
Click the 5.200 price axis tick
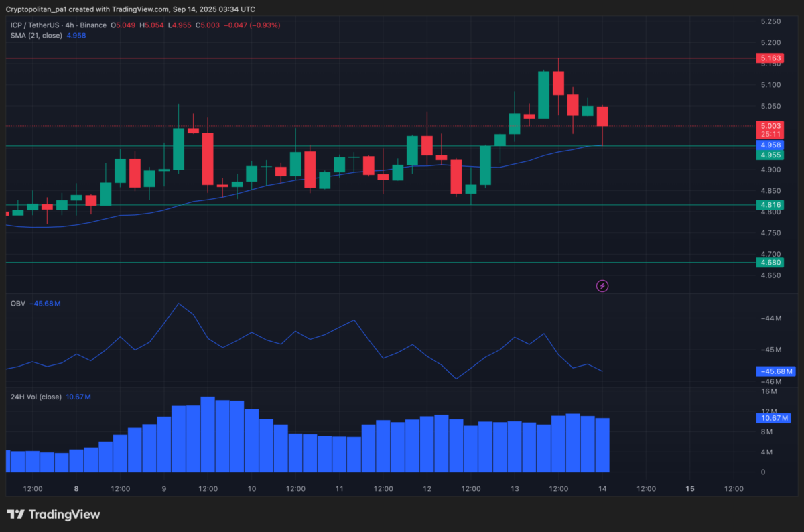(x=770, y=44)
